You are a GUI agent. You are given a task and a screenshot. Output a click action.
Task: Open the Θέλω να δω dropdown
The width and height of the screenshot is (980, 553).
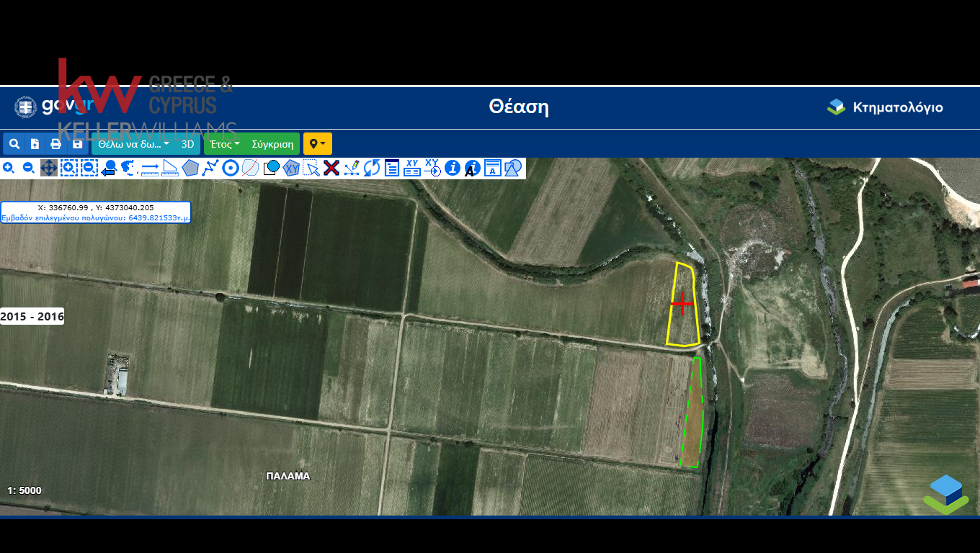[134, 144]
